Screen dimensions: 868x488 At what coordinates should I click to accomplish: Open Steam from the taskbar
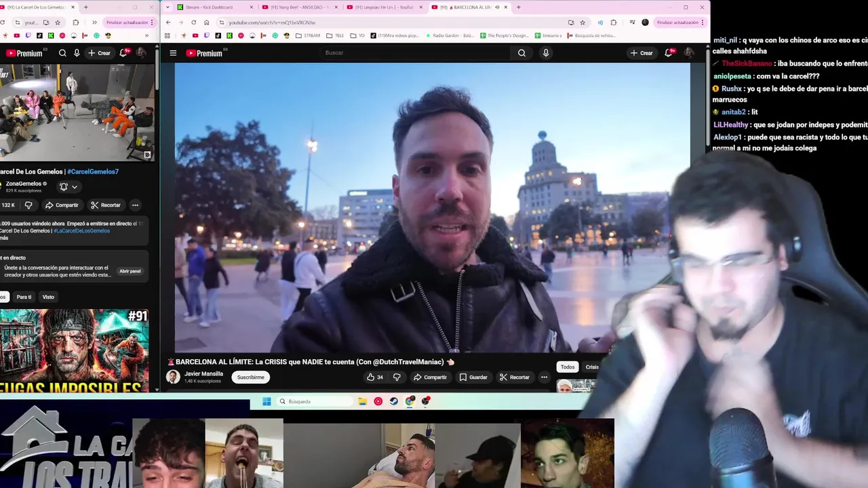(x=394, y=401)
